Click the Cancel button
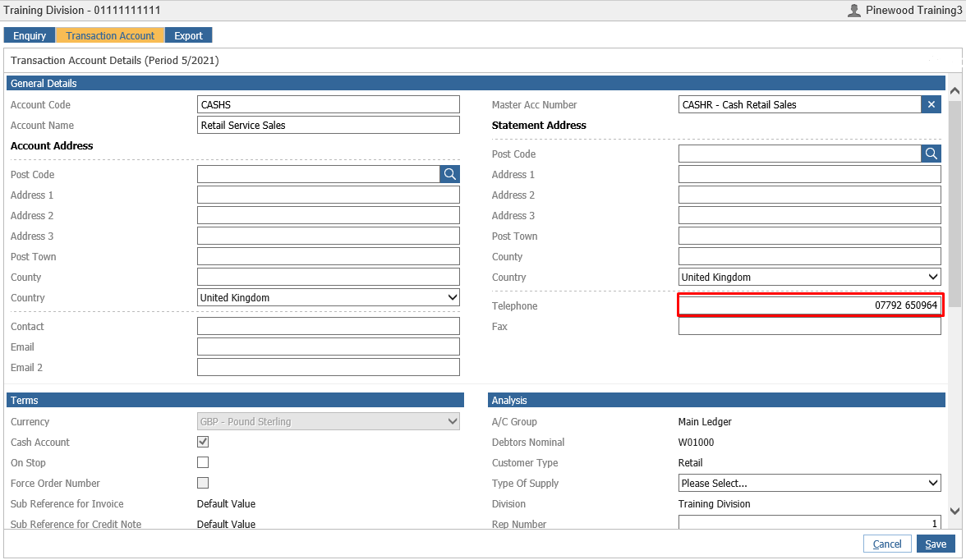 [887, 544]
